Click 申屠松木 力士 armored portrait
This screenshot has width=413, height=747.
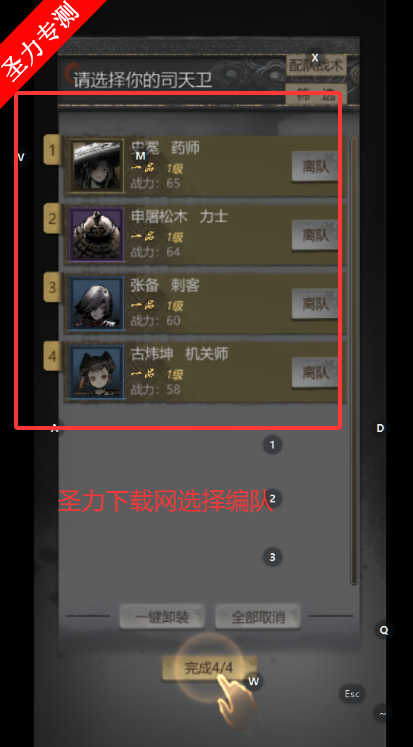pos(97,234)
